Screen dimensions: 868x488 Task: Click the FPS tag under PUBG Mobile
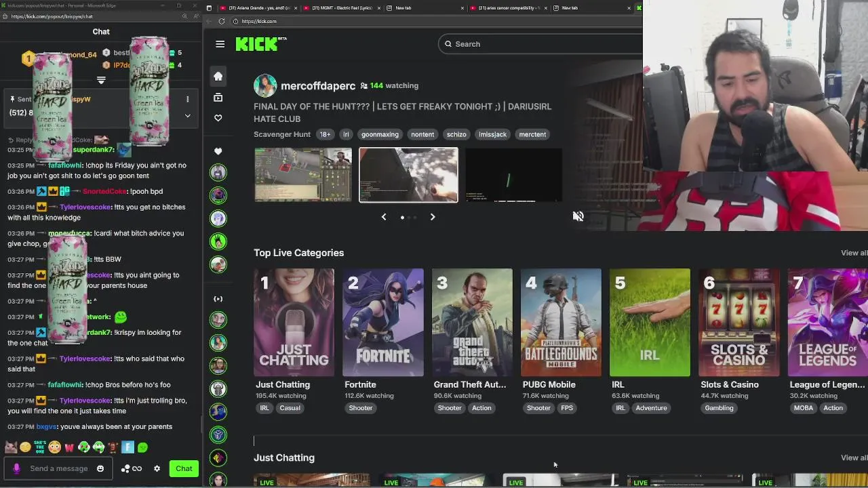567,408
